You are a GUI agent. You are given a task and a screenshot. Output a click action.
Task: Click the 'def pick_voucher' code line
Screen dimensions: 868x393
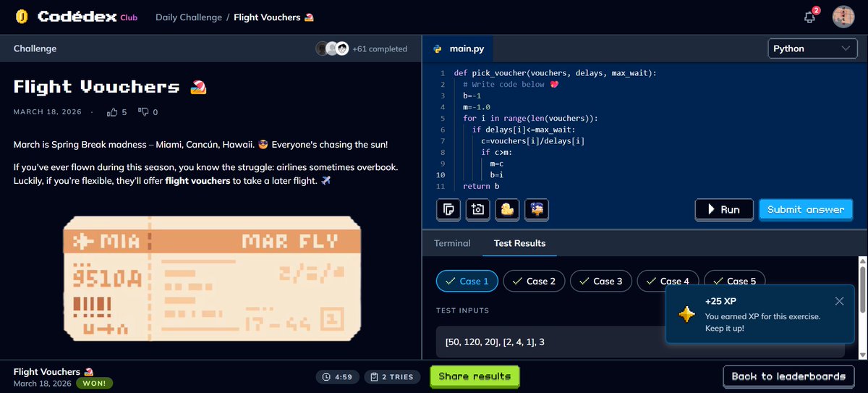click(555, 73)
